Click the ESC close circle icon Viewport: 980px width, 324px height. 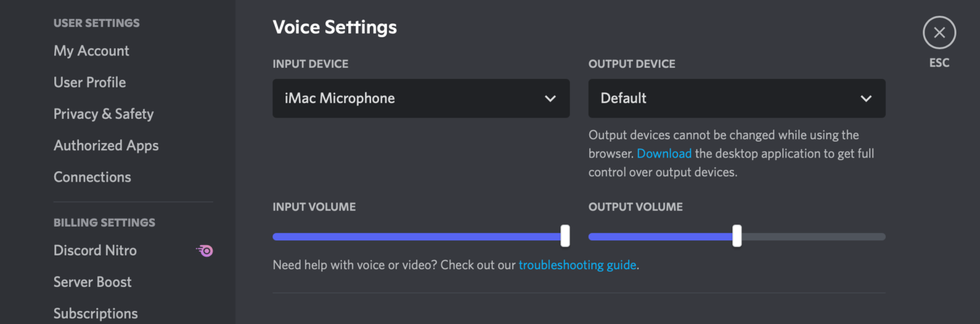[939, 33]
